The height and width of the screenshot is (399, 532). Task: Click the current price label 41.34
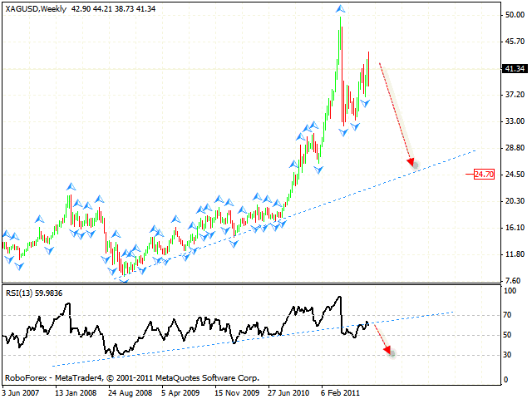click(x=513, y=70)
